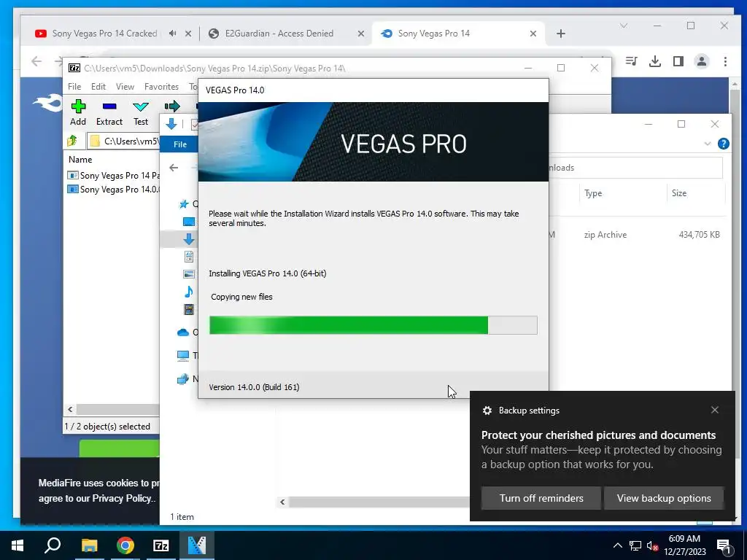Viewport: 747px width, 560px height.
Task: Click the VEGAS installation progress bar
Action: (373, 325)
